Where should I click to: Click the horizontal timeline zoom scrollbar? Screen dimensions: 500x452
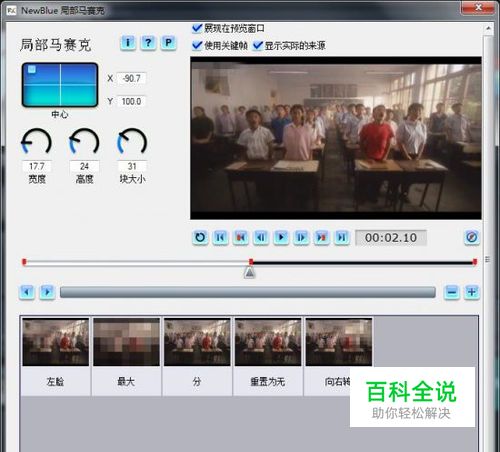(248, 292)
